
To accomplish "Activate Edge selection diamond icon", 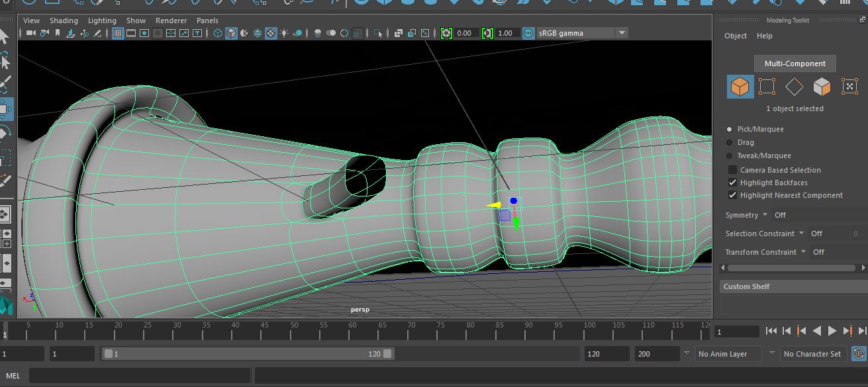I will coord(794,87).
